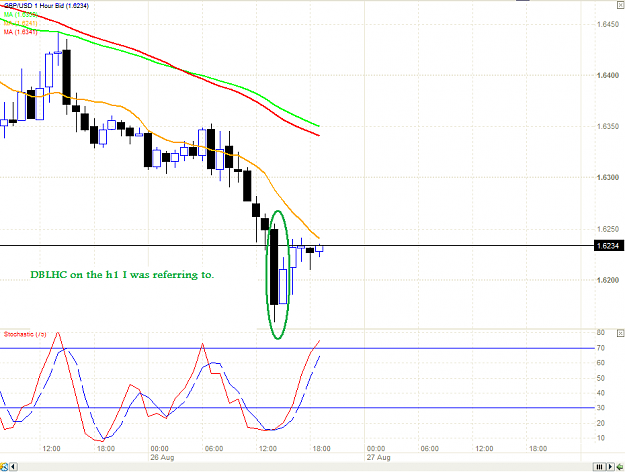Close the Stochastic indicator panel
The height and width of the screenshot is (472, 625).
click(621, 333)
